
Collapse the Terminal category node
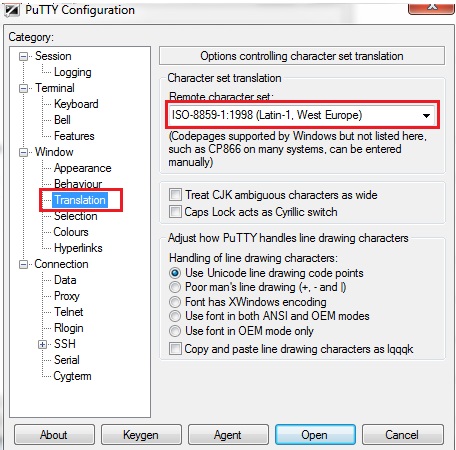23,88
